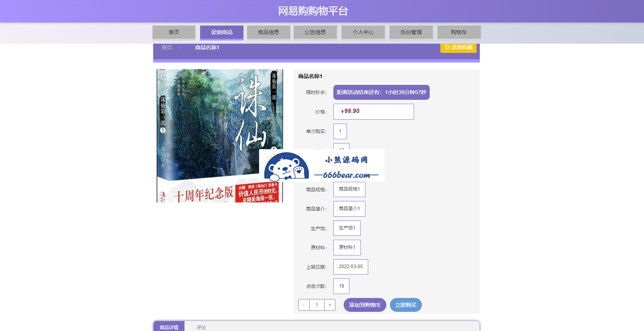Click the flash-sale countdown timer badge
The image size is (644, 331).
point(381,92)
